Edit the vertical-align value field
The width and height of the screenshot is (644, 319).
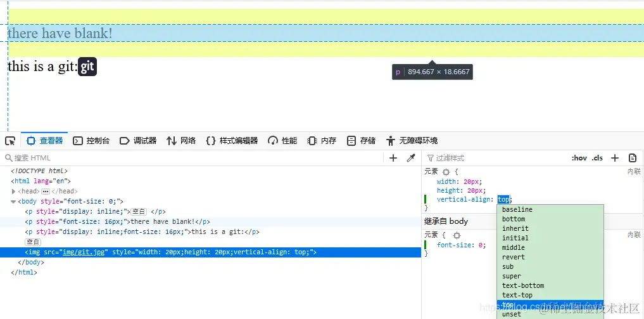tap(503, 199)
